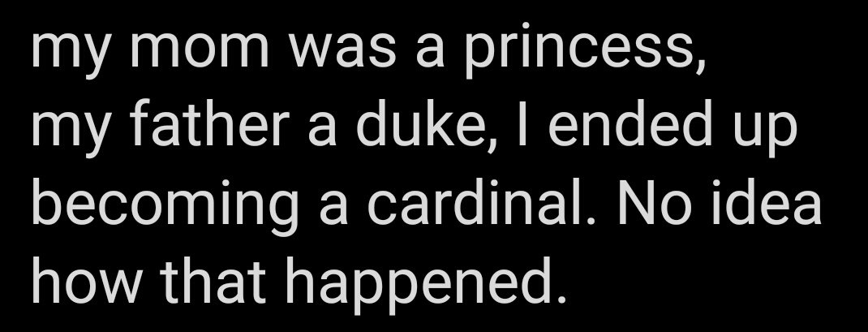
Task: Click the "a" before "cardinal"
Action: click(333, 207)
